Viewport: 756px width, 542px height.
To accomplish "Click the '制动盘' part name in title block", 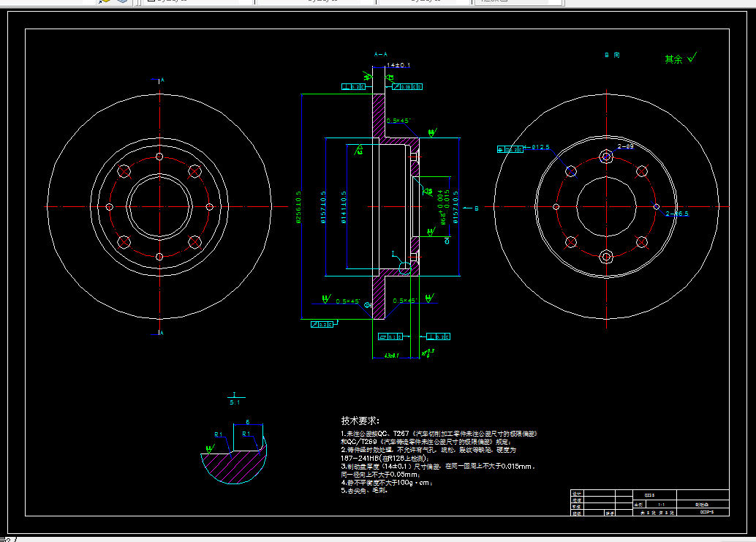I will coord(703,505).
